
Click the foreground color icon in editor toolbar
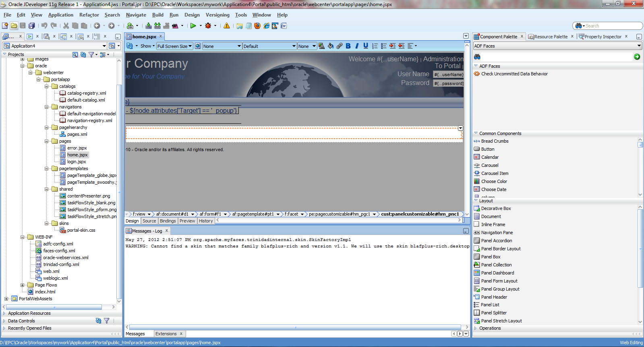point(321,46)
